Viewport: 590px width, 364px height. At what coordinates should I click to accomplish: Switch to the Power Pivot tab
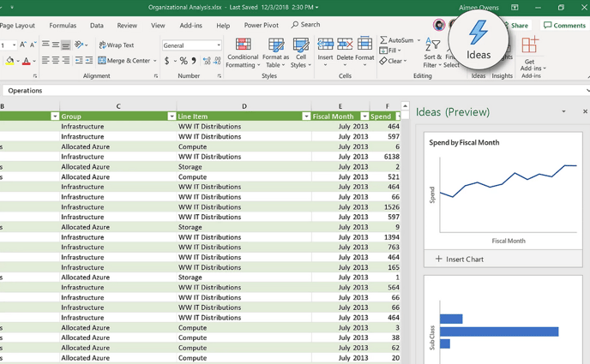pos(262,26)
